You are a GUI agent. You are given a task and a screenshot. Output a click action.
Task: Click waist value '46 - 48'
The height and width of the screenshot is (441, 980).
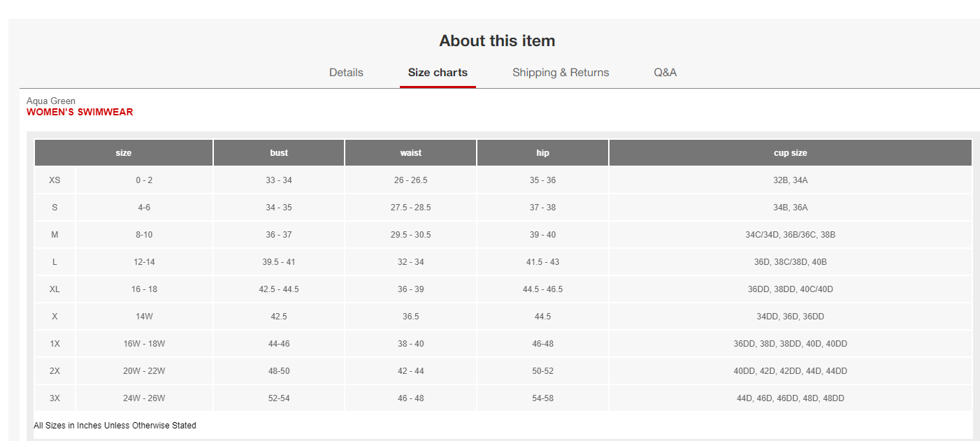point(411,398)
